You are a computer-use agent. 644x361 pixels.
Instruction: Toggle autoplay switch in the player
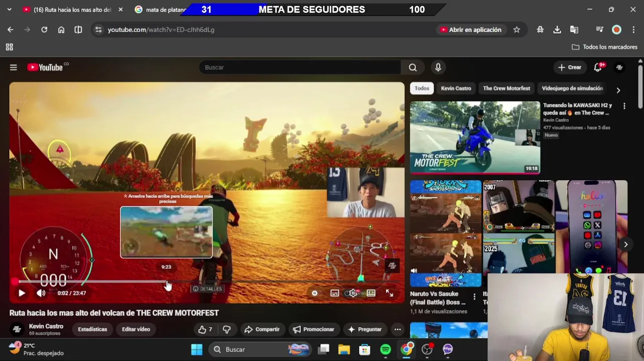click(x=315, y=293)
